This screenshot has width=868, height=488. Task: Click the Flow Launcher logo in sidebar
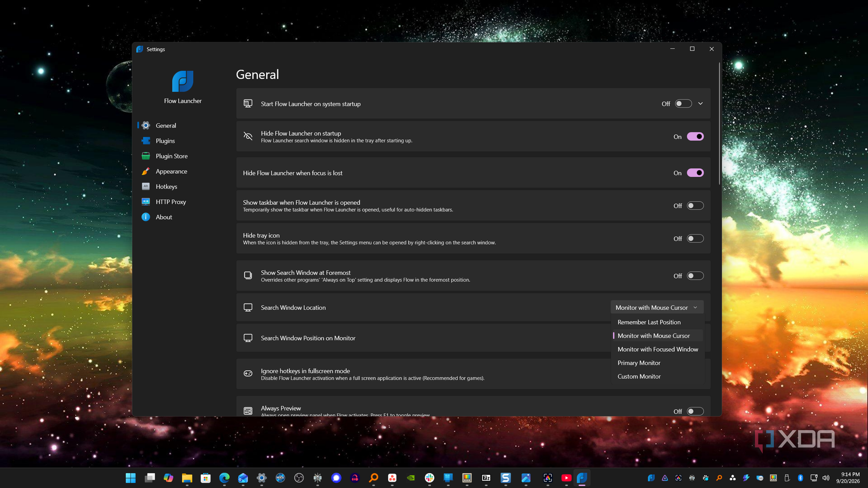click(x=183, y=81)
